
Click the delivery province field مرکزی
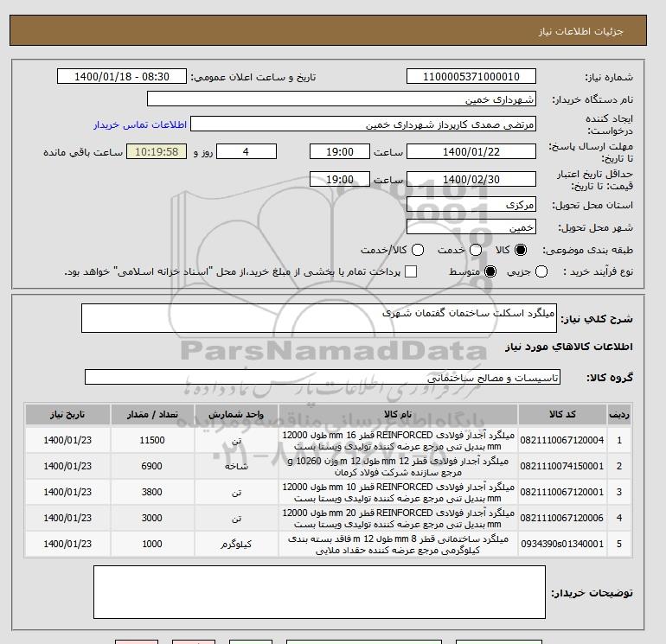(x=471, y=205)
